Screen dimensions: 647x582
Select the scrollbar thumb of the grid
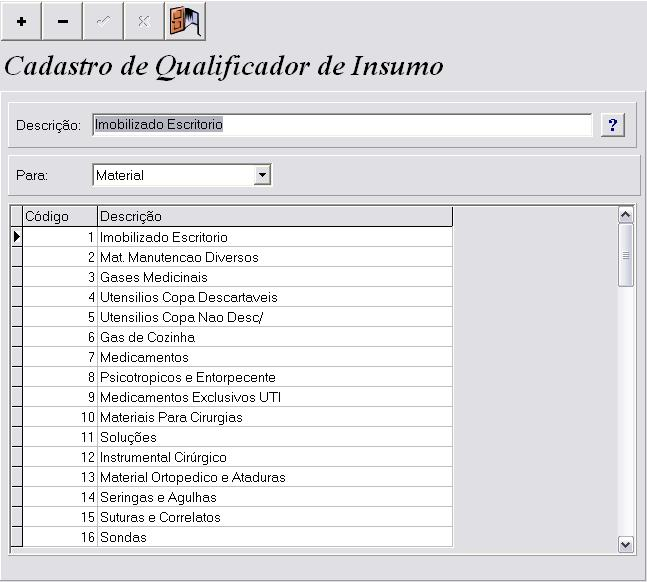tap(626, 255)
